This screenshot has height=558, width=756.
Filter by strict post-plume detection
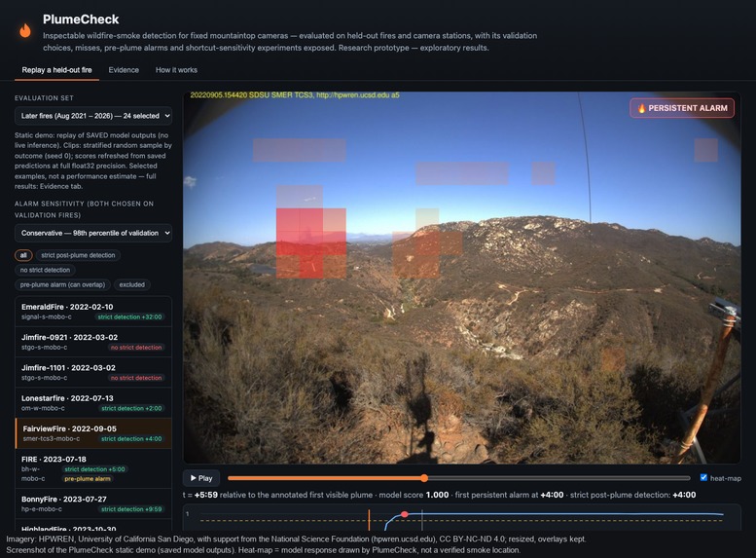point(78,255)
